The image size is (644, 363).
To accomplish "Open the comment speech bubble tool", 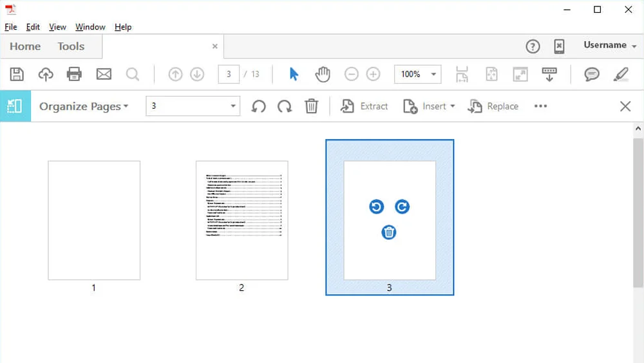I will click(x=592, y=74).
